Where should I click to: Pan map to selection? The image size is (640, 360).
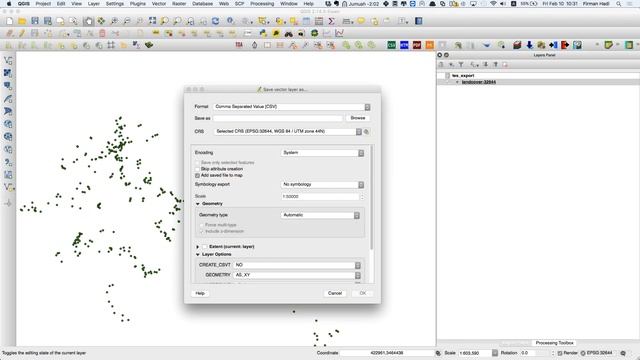[x=101, y=21]
